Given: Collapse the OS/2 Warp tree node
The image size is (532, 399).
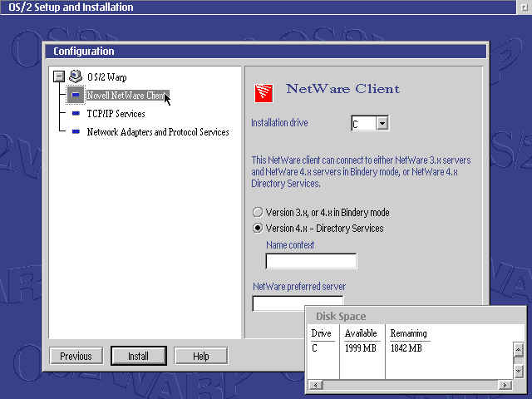Looking at the screenshot, I should tap(59, 76).
